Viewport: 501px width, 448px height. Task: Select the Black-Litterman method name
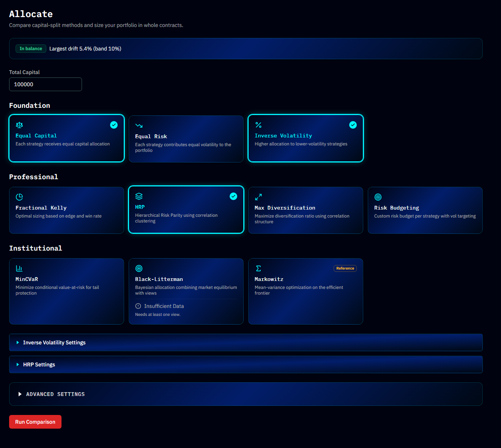point(159,279)
